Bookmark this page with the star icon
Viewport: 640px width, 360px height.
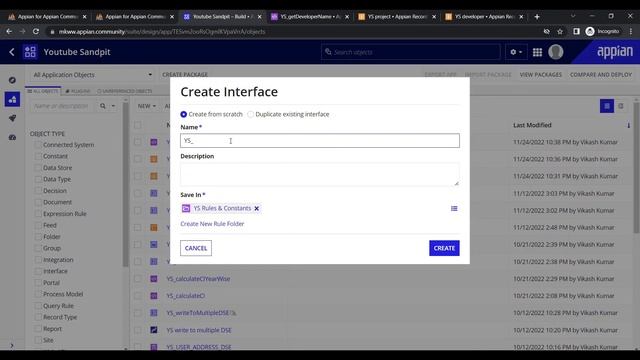pos(560,31)
